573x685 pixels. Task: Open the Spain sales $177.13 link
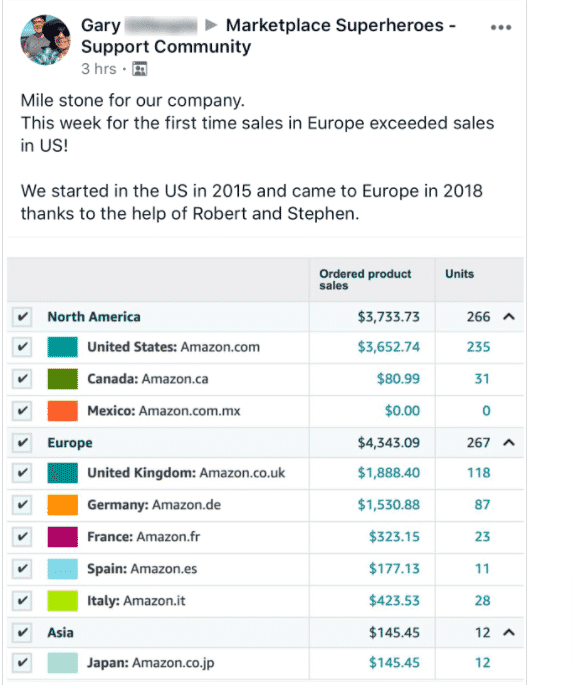coord(394,569)
